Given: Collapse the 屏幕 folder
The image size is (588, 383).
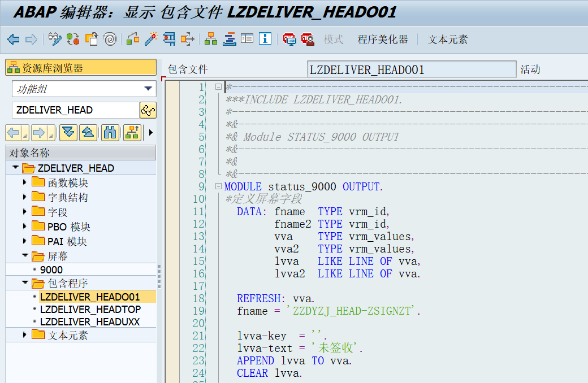Looking at the screenshot, I should (25, 255).
